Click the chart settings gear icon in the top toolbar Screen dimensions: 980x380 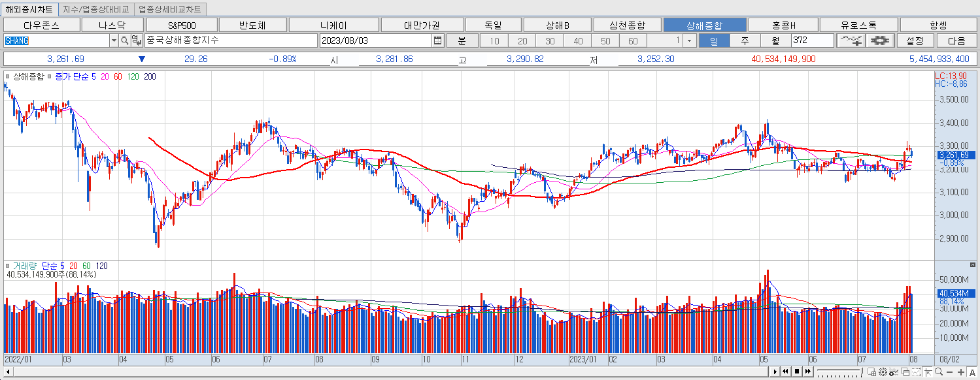click(x=879, y=40)
